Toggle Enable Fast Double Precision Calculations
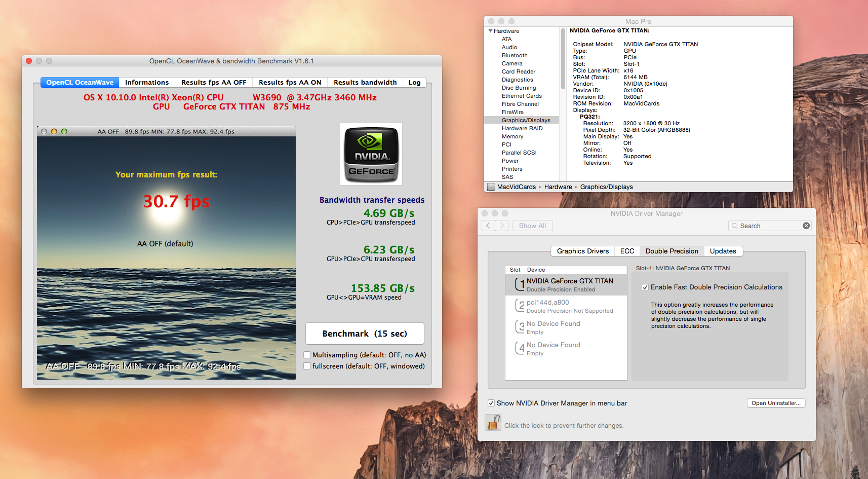Image resolution: width=868 pixels, height=479 pixels. coord(645,287)
